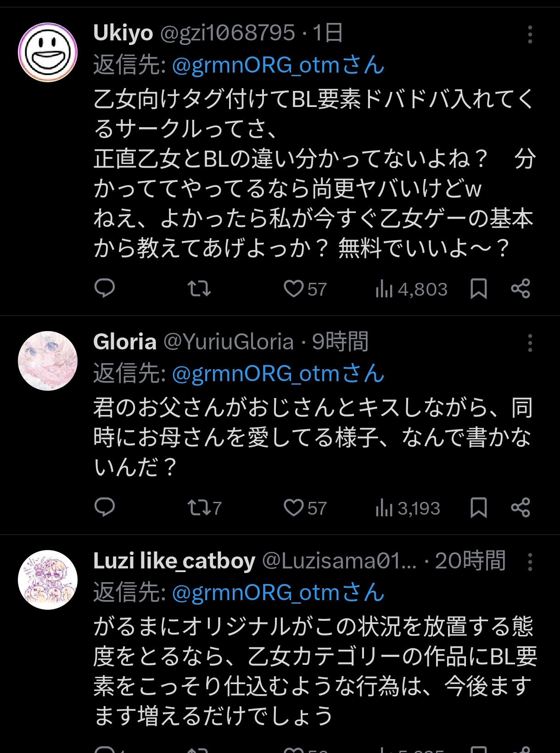Share Ukiyo's tweet
The height and width of the screenshot is (753, 560).
pyautogui.click(x=521, y=289)
